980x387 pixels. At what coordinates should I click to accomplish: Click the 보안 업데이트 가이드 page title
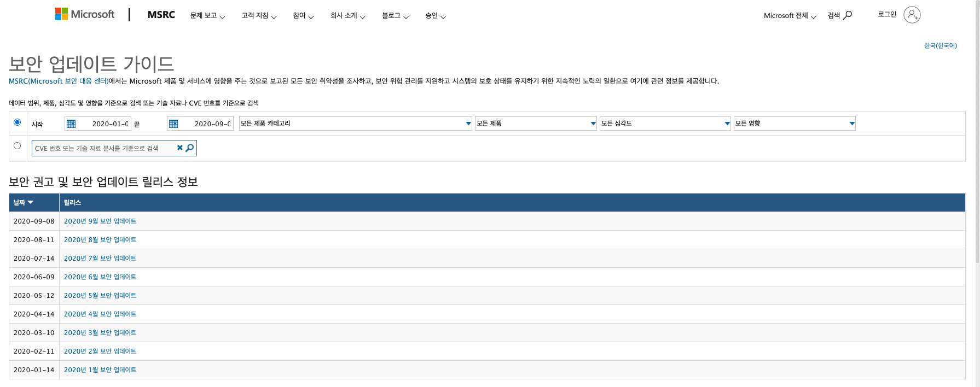(91, 64)
